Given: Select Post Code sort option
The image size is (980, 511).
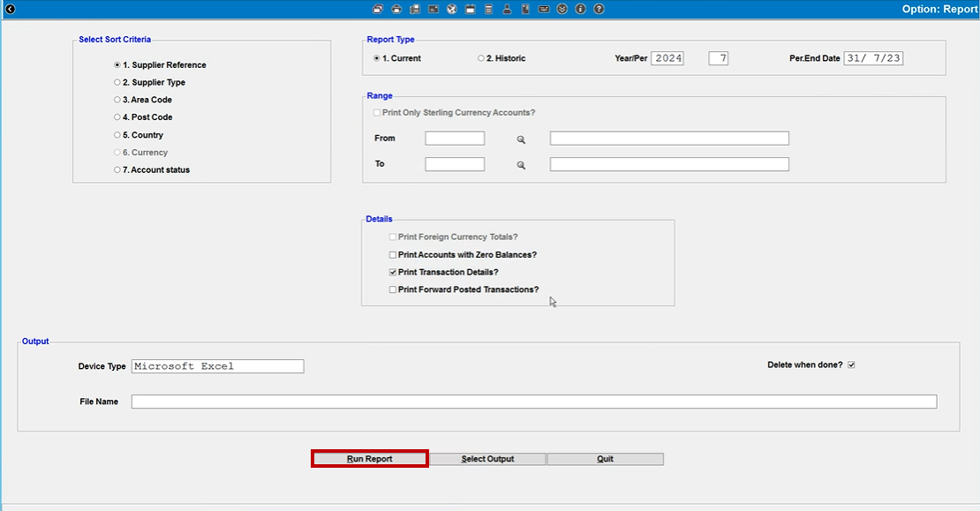Looking at the screenshot, I should coord(143,117).
